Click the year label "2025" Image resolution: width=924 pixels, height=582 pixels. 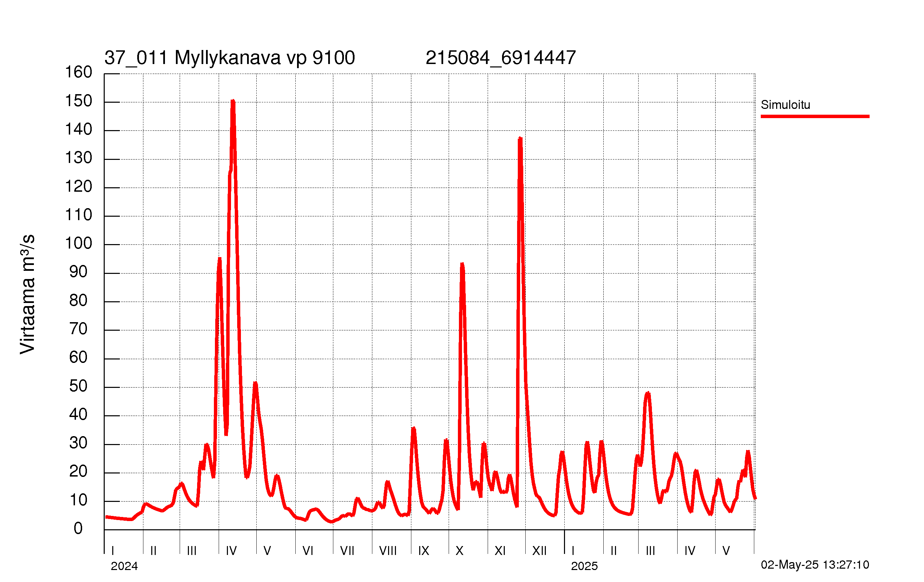pos(584,566)
